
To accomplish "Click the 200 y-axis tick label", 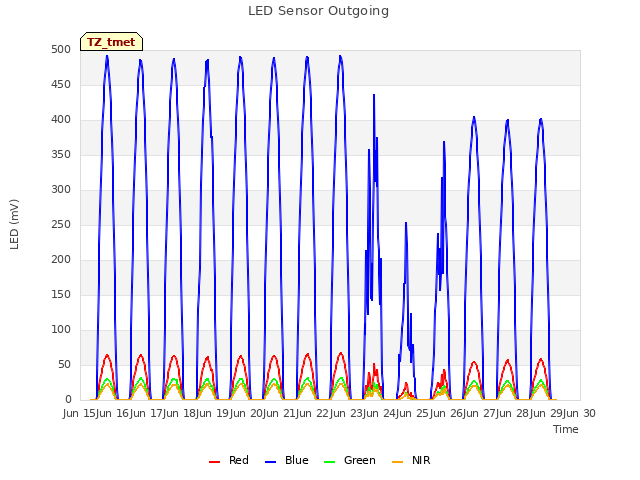I will 61,260.
